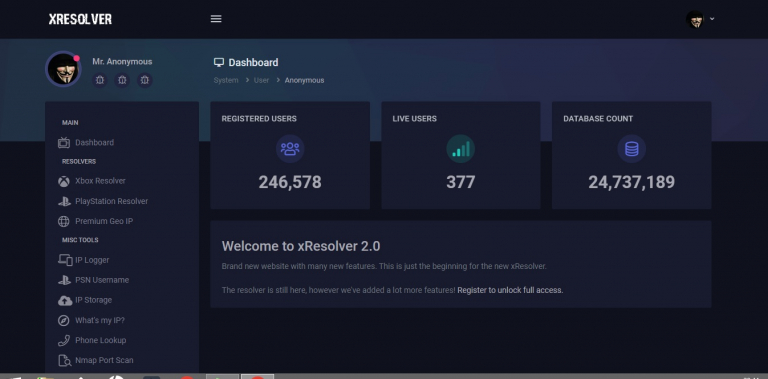This screenshot has height=379, width=768.
Task: Click Anonymous breadcrumb
Action: click(304, 80)
